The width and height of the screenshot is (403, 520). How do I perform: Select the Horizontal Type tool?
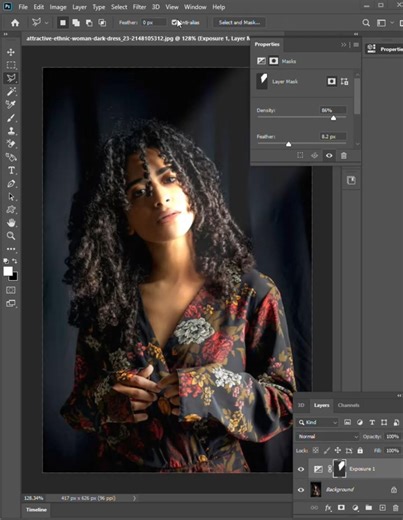coord(11,170)
